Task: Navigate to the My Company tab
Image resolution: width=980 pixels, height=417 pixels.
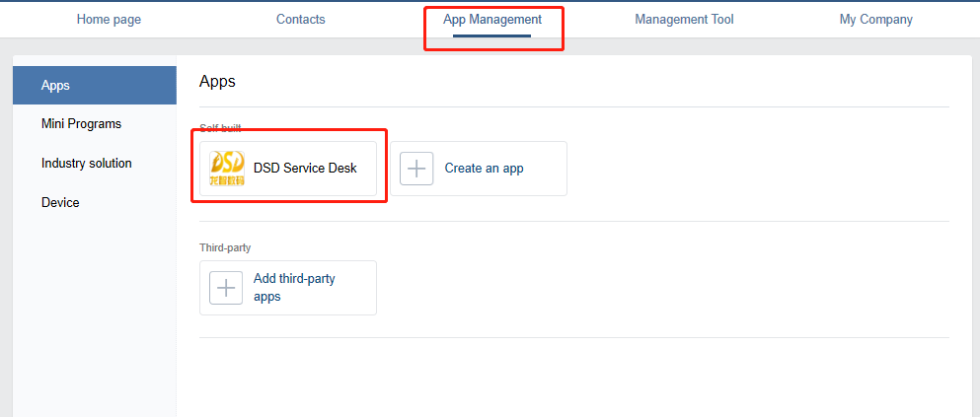Action: click(875, 20)
